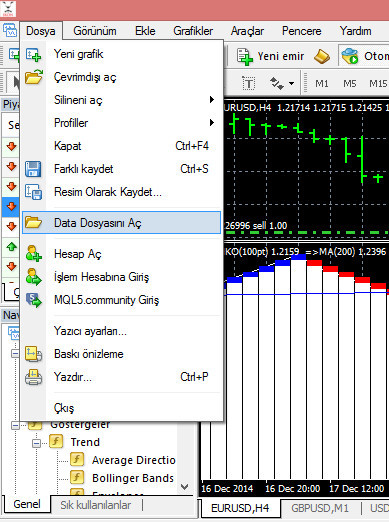
Task: Click the Baskı önizleme icon
Action: [x=33, y=354]
